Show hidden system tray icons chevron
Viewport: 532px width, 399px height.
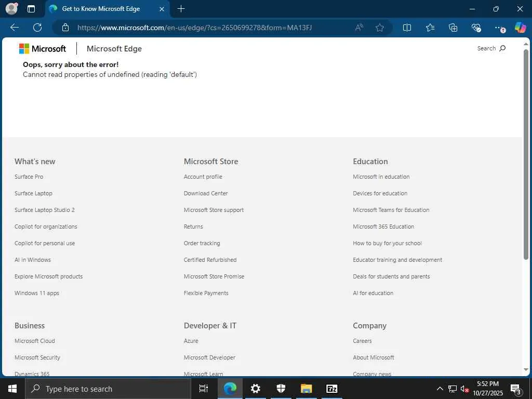pyautogui.click(x=440, y=389)
